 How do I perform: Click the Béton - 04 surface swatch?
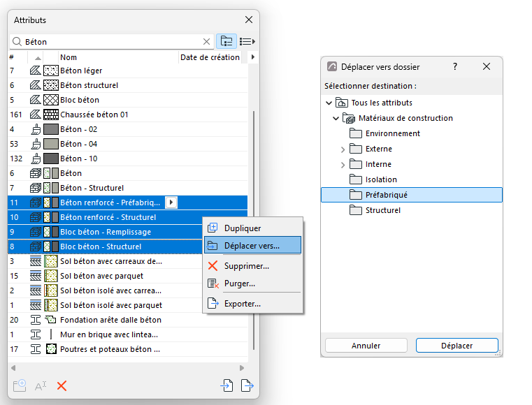tap(51, 144)
